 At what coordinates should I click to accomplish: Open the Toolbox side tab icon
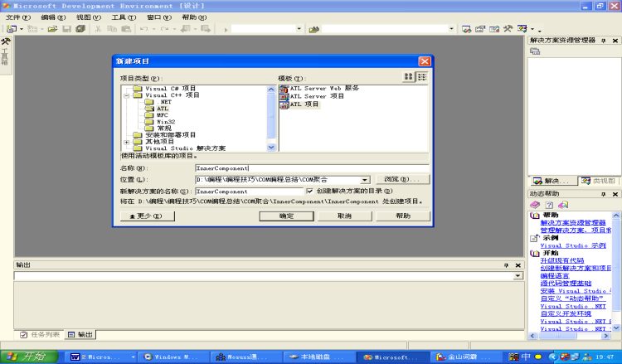pos(6,41)
